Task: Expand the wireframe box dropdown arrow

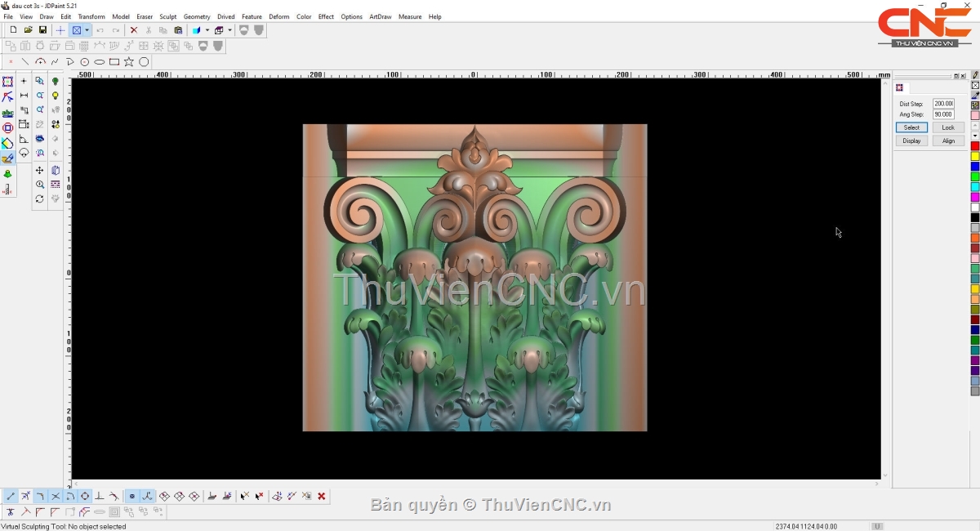Action: click(x=230, y=30)
